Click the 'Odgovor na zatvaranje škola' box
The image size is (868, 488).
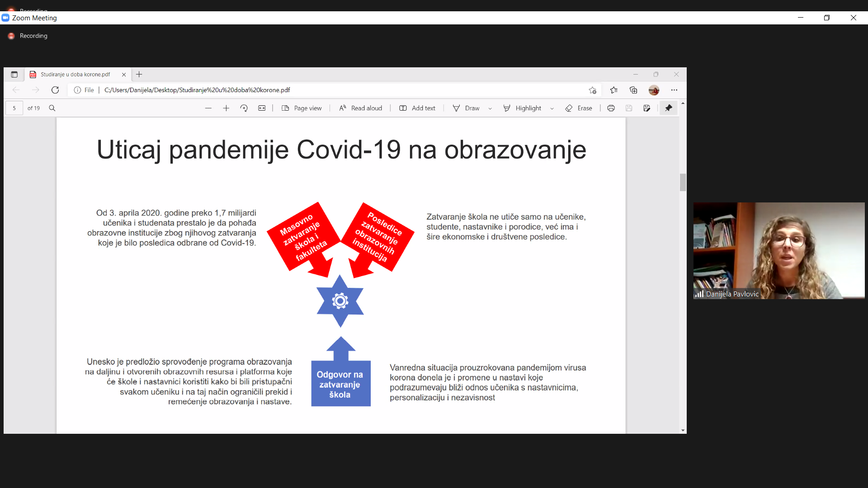click(x=340, y=384)
